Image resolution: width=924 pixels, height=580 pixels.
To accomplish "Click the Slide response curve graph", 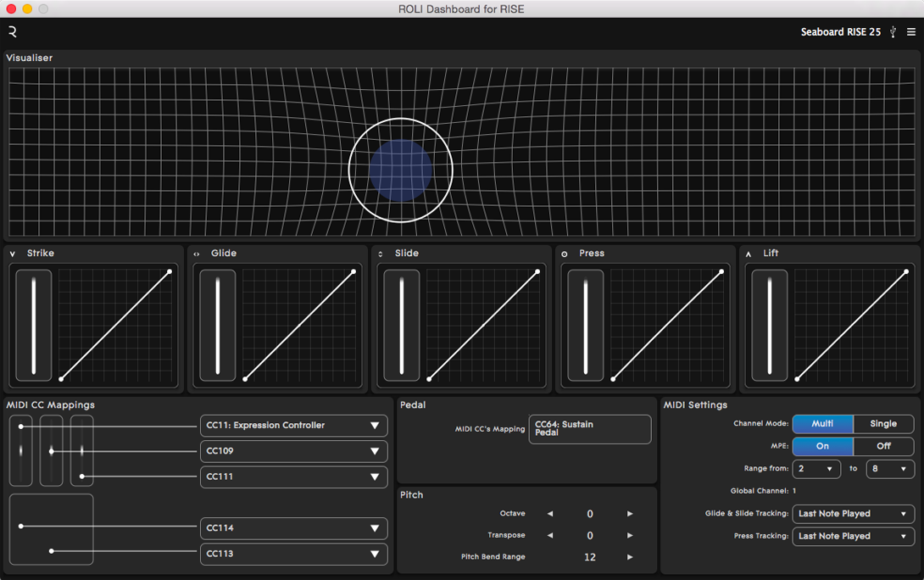I will 483,326.
